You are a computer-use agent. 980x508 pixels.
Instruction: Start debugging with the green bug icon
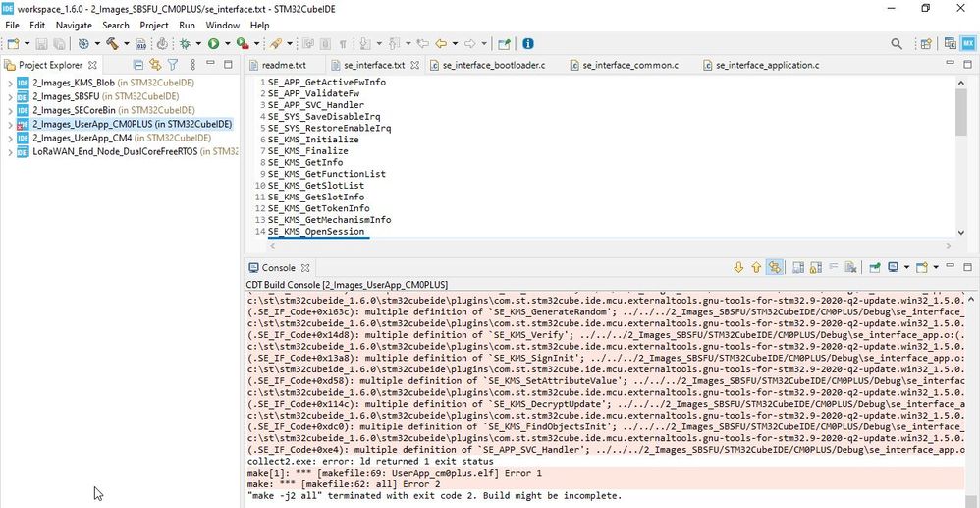(x=185, y=44)
